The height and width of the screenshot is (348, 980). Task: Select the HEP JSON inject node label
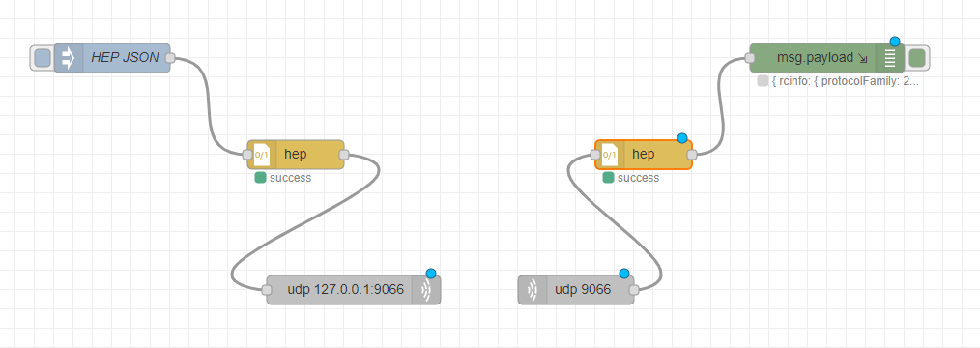125,57
